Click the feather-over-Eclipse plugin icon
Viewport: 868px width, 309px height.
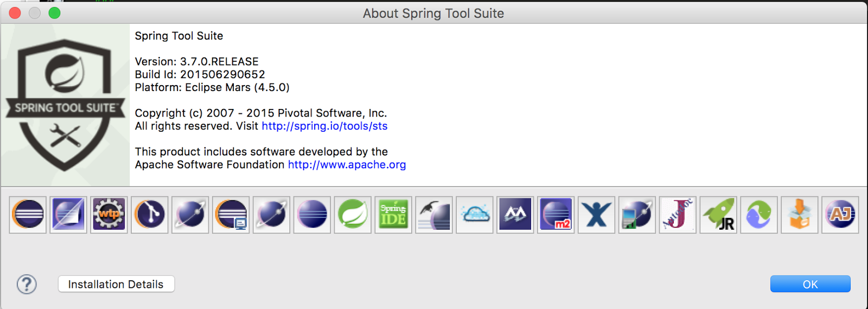(x=434, y=215)
